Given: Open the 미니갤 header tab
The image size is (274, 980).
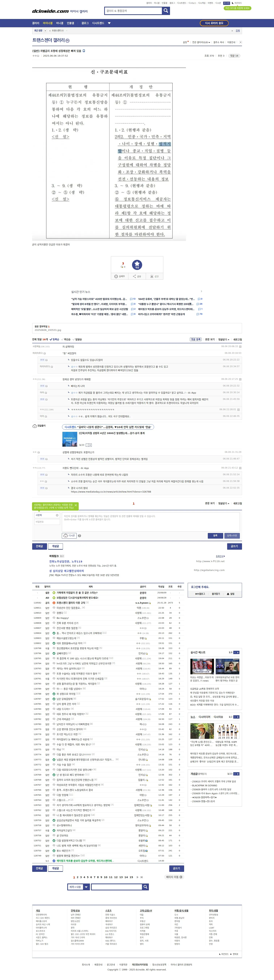Looking at the screenshot, I should click(60, 23).
